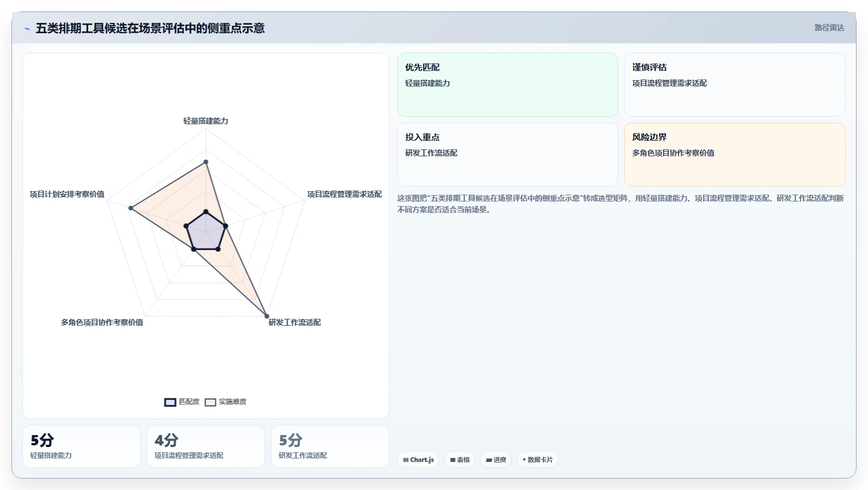Open the 风险边界 card
Viewport: 868px width, 490px height.
(735, 155)
